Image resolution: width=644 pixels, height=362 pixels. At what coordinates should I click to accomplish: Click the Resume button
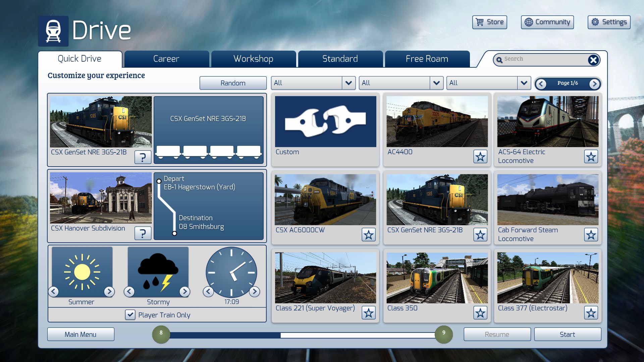[x=497, y=334]
